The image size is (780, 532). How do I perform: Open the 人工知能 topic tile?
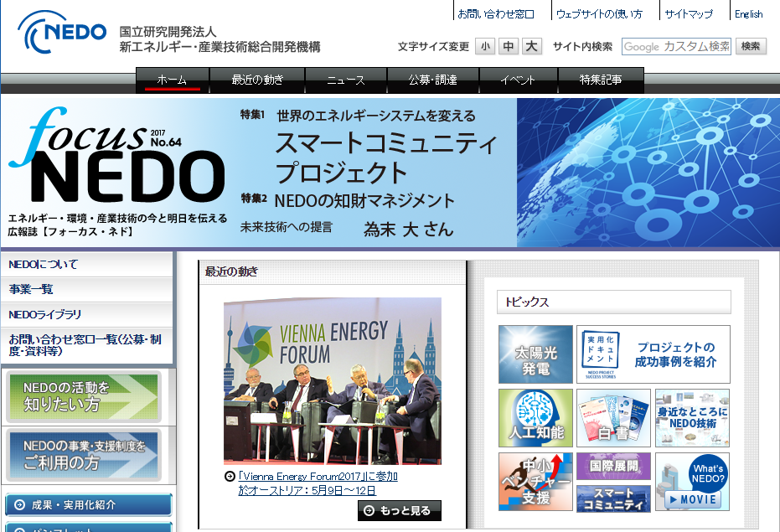click(535, 418)
